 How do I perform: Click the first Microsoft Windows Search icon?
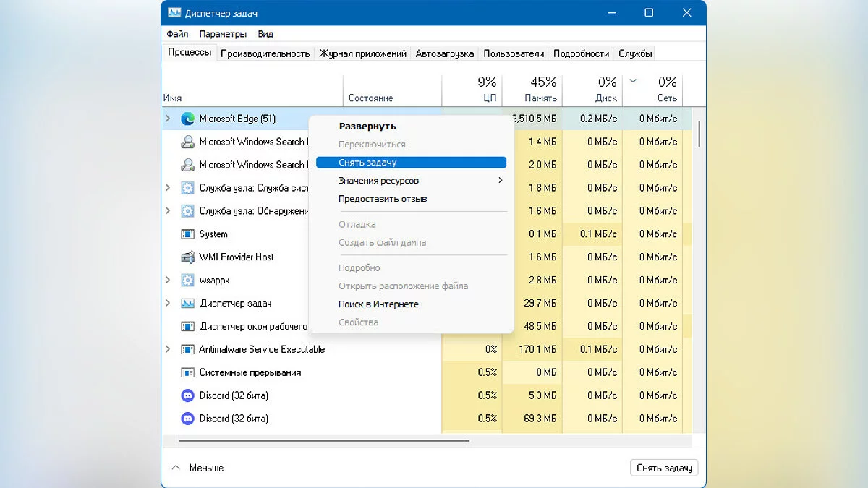[x=188, y=142]
